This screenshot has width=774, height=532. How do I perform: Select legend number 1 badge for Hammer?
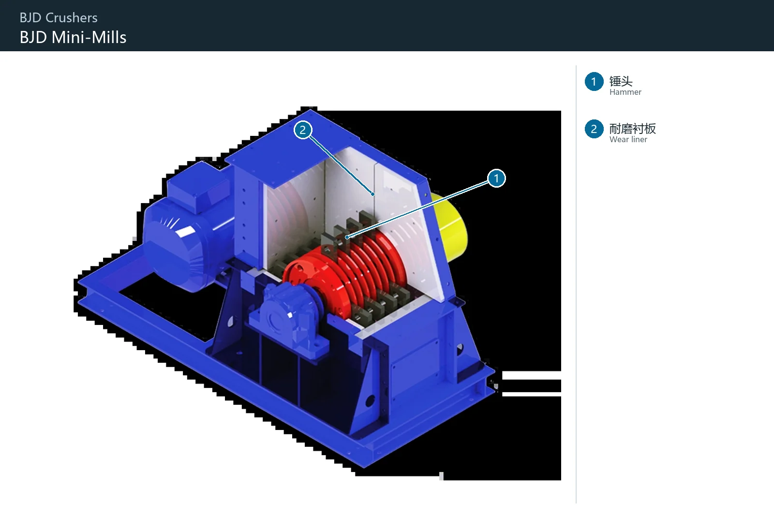pos(594,82)
